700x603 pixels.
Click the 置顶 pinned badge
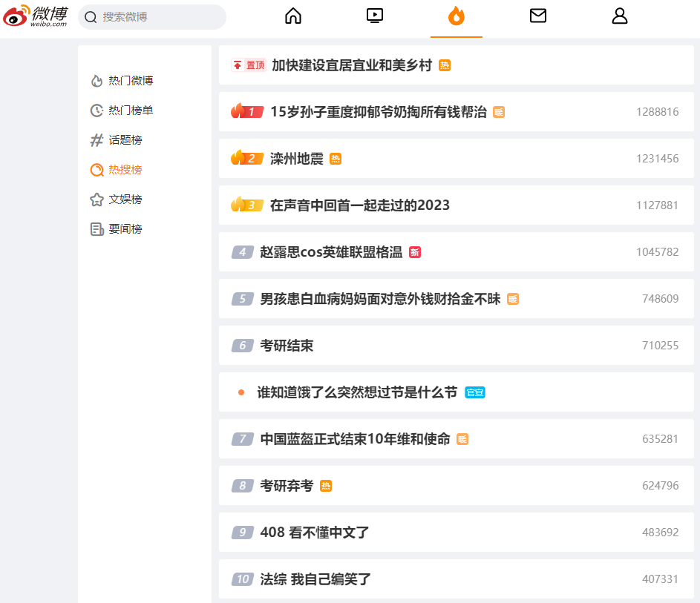pyautogui.click(x=249, y=65)
